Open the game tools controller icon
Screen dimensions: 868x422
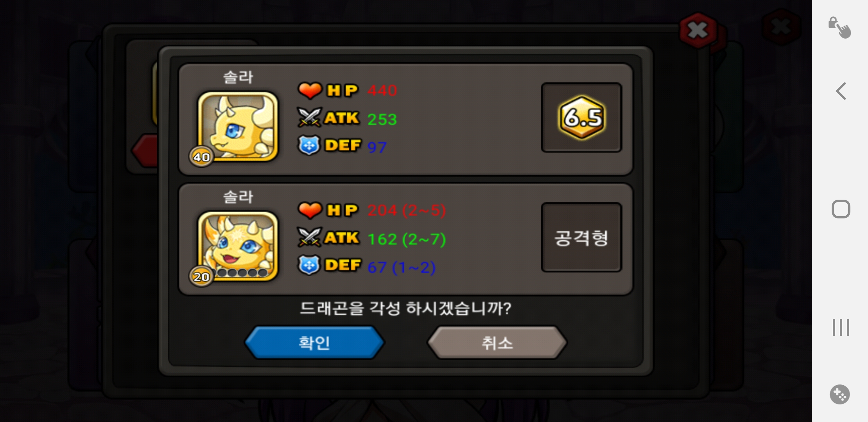click(840, 394)
